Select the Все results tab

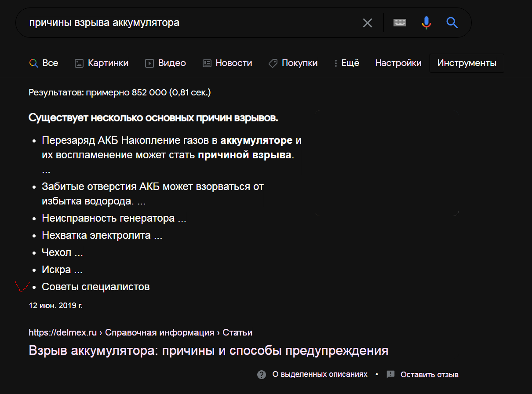coord(44,63)
